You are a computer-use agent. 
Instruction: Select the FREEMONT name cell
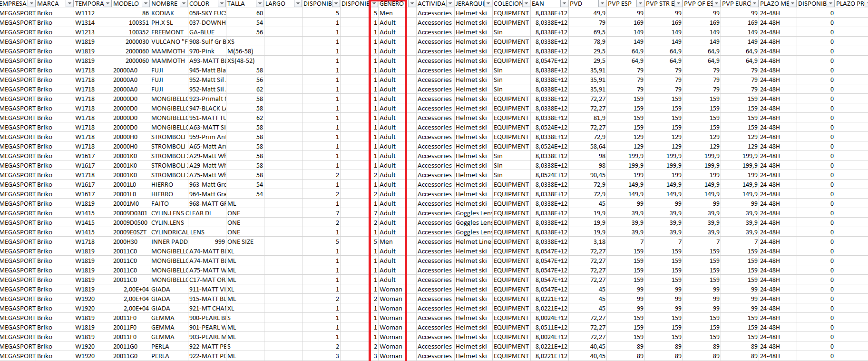coord(169,32)
